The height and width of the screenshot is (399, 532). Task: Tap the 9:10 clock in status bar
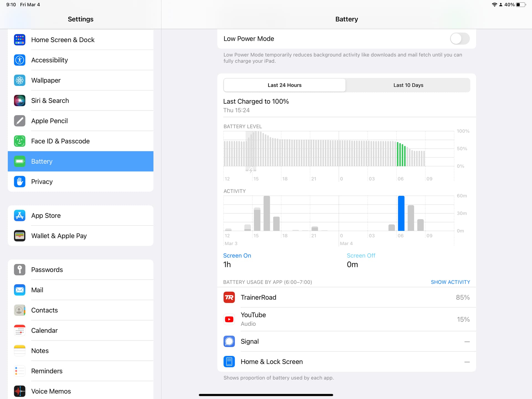tap(11, 5)
